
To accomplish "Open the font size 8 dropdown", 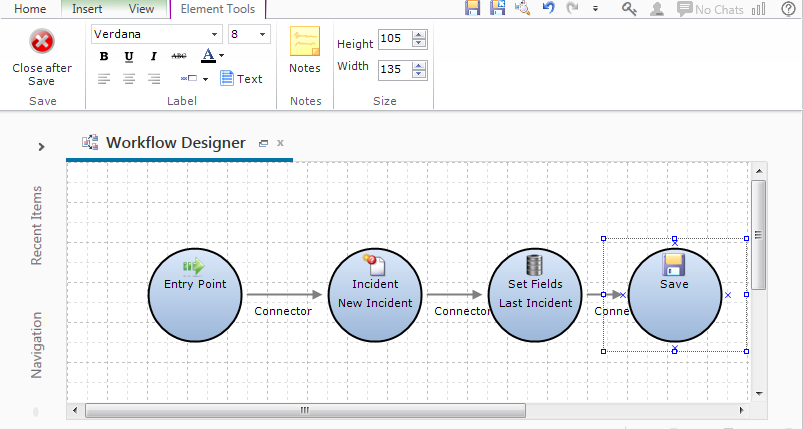I will click(262, 34).
